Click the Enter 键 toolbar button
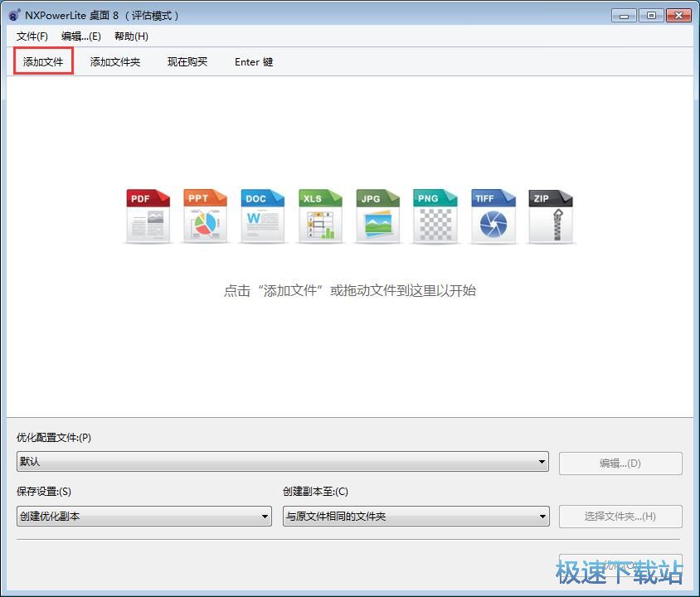Viewport: 700px width, 597px height. tap(254, 61)
